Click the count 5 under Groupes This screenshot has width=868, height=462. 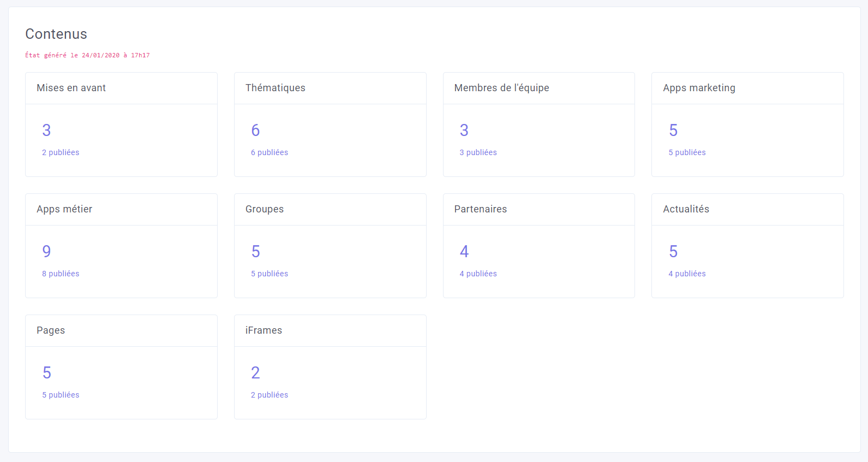tap(255, 251)
